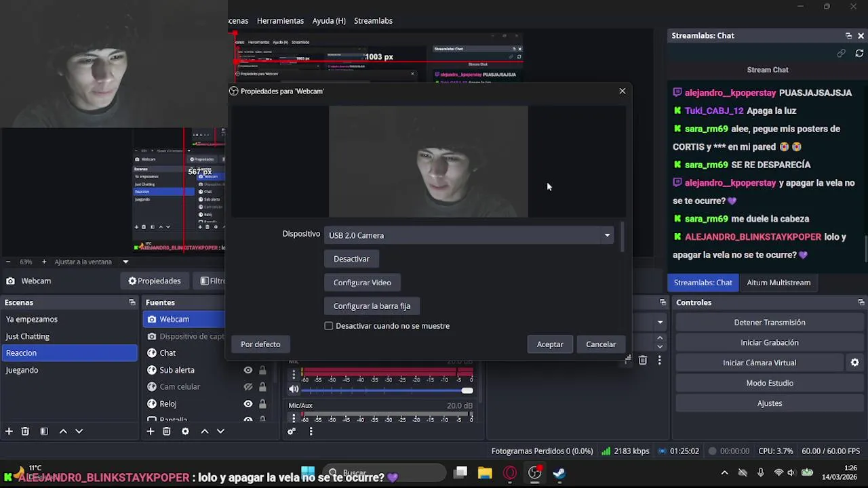Add a new source in the Fuentes panel

pos(151,431)
